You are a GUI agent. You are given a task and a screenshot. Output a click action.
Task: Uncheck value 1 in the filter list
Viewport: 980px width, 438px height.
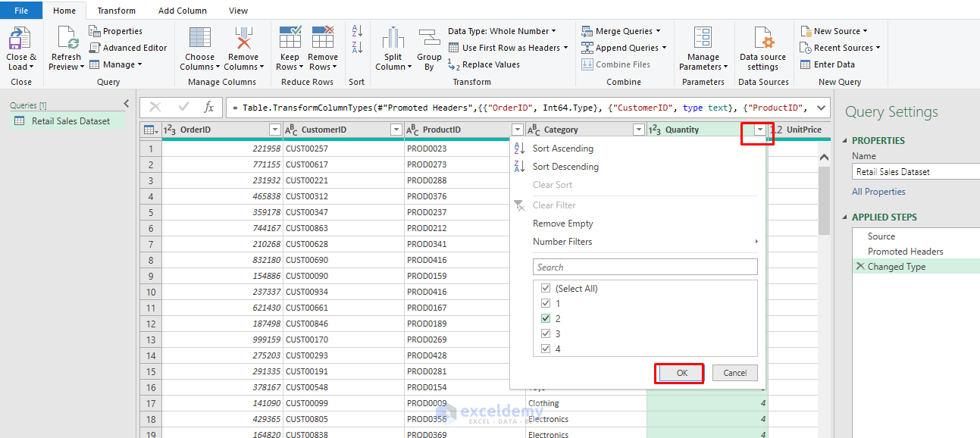click(546, 304)
